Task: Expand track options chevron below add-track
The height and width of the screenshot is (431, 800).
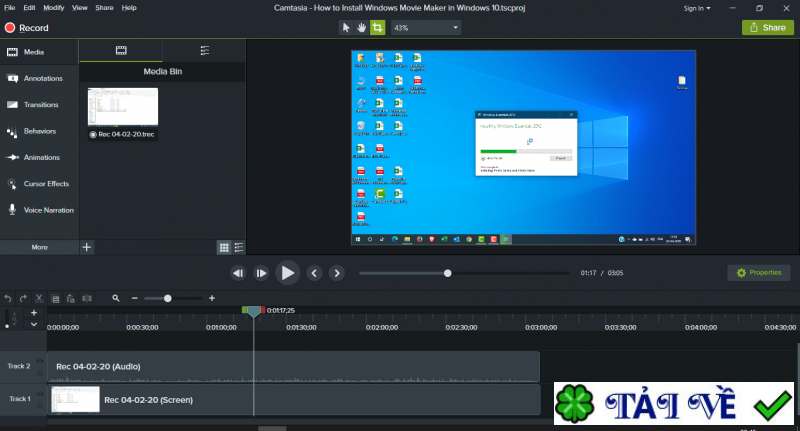Action: tap(34, 325)
